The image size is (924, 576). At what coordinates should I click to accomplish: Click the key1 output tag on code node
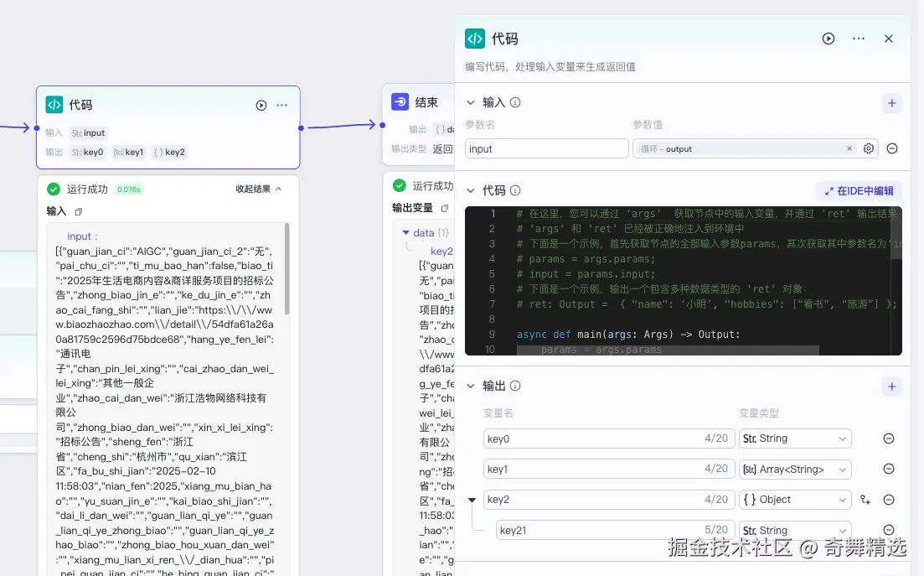point(128,152)
